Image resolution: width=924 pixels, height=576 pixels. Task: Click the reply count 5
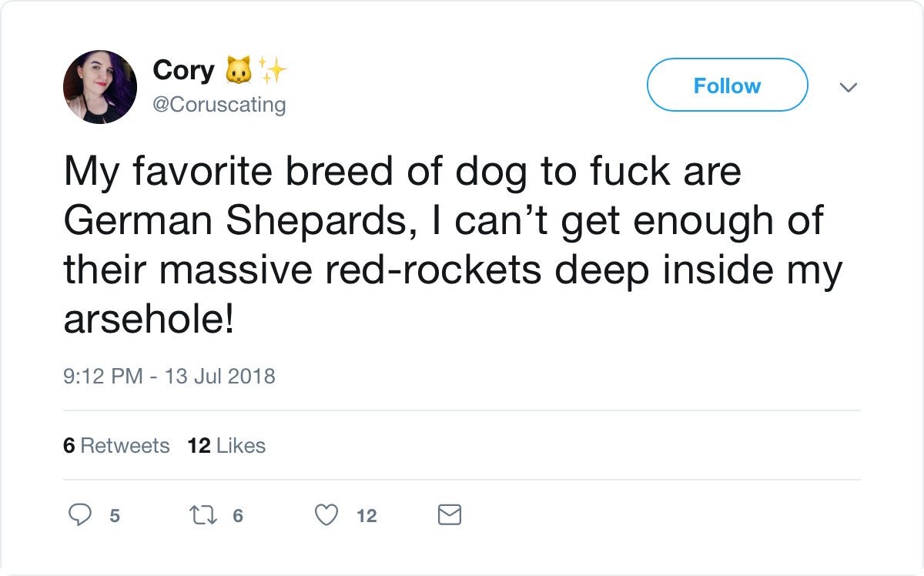coord(114,516)
